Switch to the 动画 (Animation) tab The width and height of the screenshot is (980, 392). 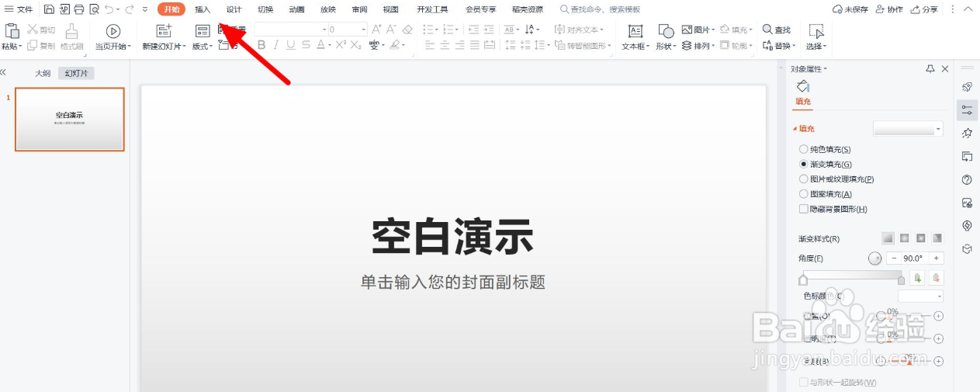[296, 9]
